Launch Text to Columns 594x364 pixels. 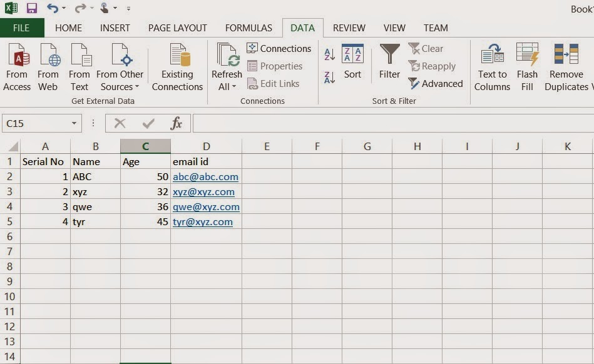click(492, 65)
